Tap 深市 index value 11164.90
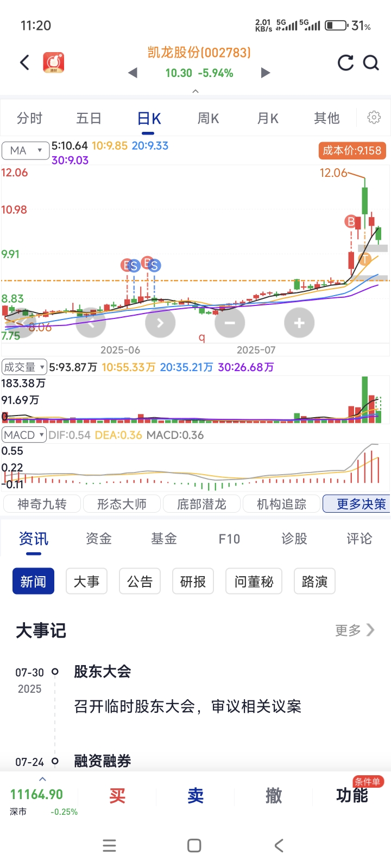 pos(37,794)
